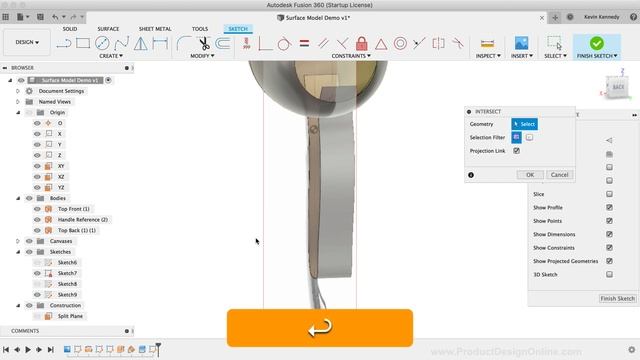The width and height of the screenshot is (640, 360).
Task: Toggle the Slice checkbox
Action: click(609, 194)
